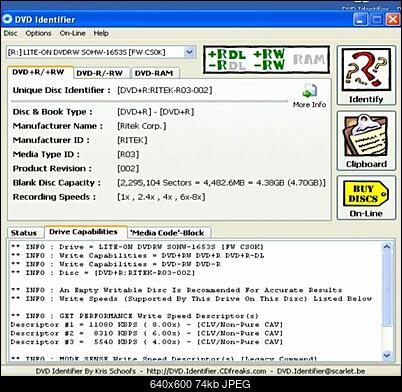Click the '[DVD+R] - [DVD+R]' book type value
The image size is (402, 392).
point(156,112)
